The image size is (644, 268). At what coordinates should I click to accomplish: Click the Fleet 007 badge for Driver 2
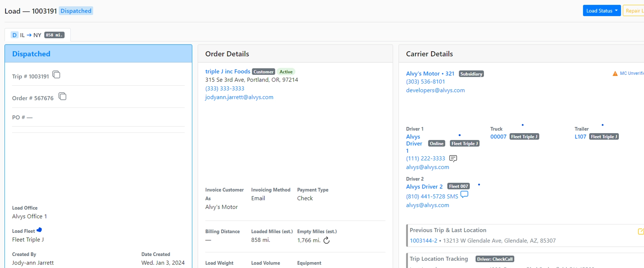tap(459, 186)
